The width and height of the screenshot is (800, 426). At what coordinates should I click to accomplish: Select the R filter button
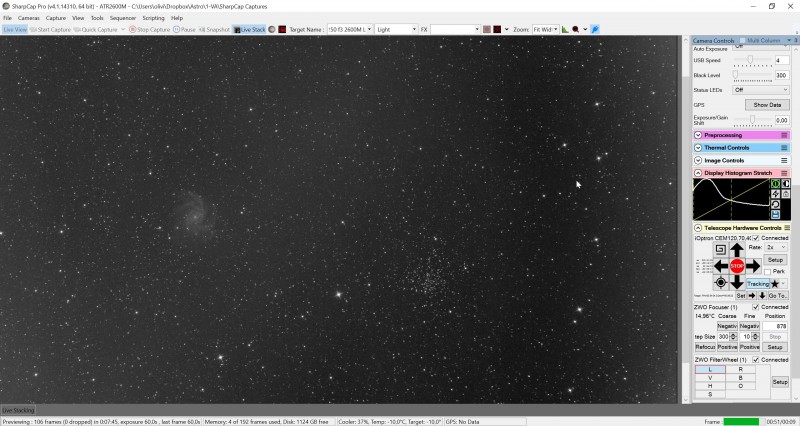pos(740,369)
